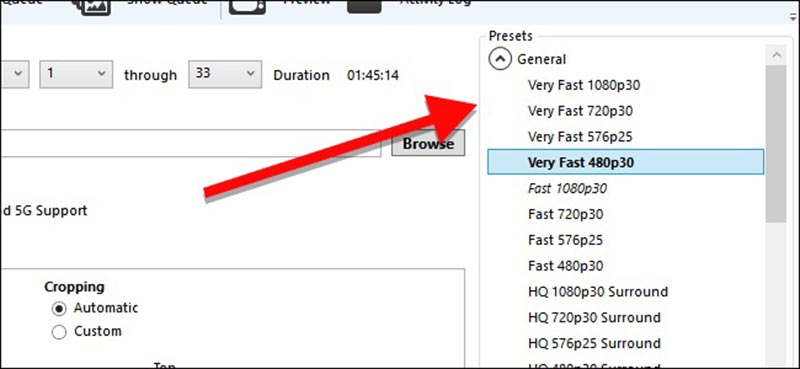Open the end chapter dropdown showing 33
This screenshot has width=800, height=369.
pos(224,74)
